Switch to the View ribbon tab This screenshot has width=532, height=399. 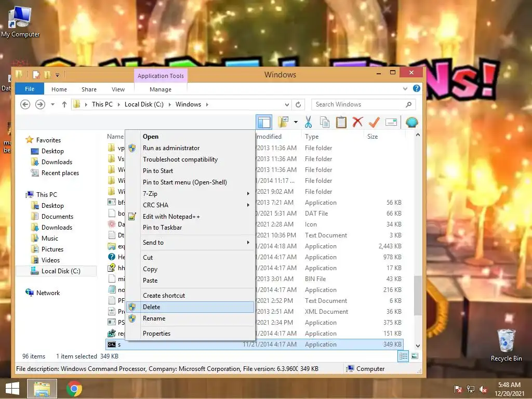point(118,89)
